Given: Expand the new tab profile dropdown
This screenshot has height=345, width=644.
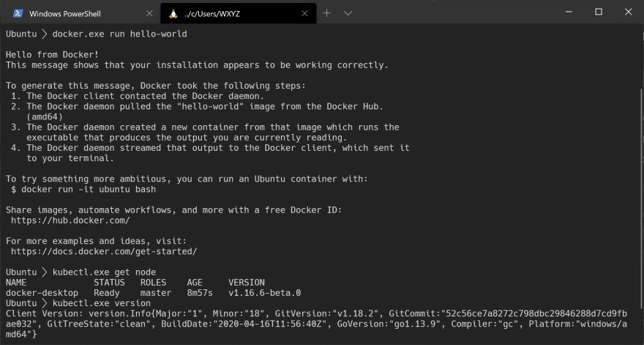Looking at the screenshot, I should [348, 13].
